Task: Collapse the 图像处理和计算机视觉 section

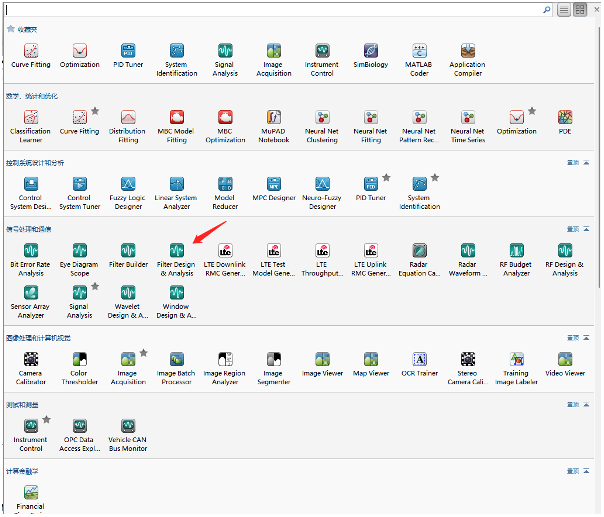Action: pos(585,337)
